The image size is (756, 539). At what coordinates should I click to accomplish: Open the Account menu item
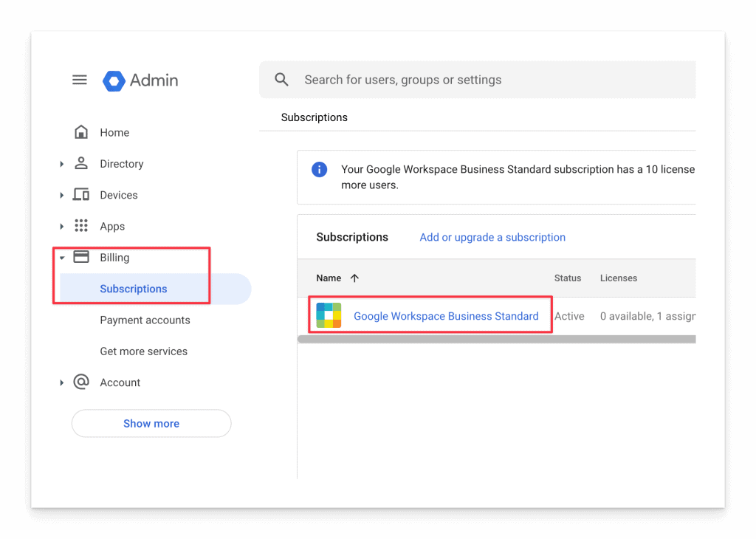click(x=120, y=382)
